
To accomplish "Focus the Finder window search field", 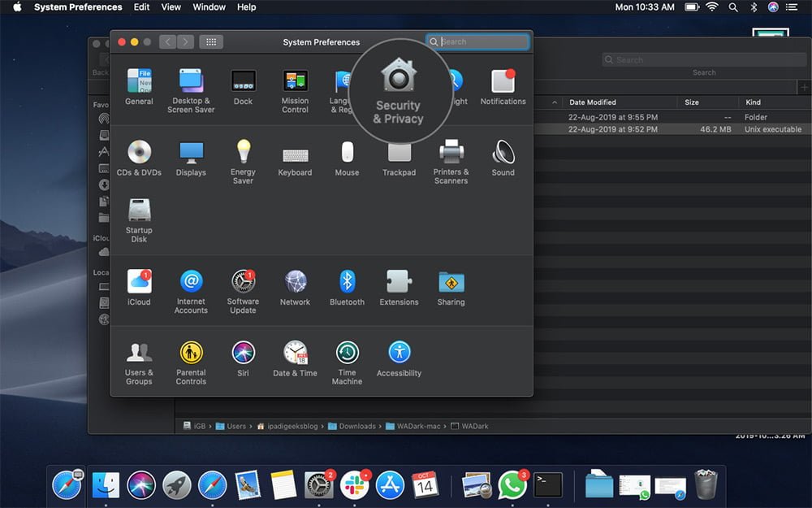I will coord(704,59).
